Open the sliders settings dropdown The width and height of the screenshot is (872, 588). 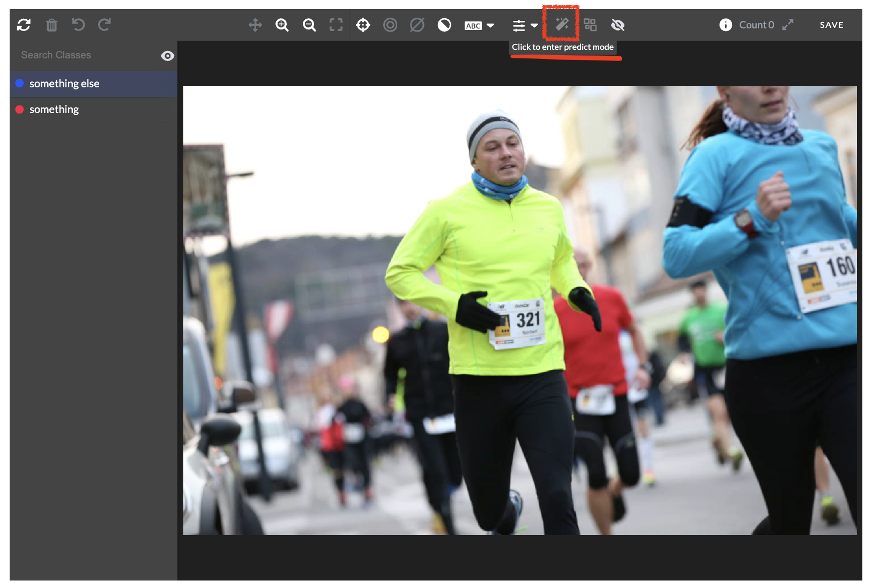coord(525,25)
